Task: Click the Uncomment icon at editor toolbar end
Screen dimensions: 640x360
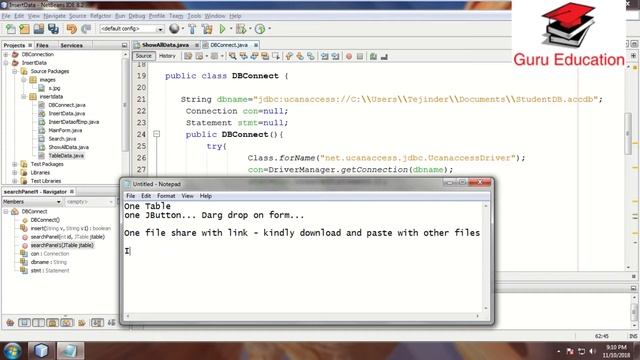Action: coord(384,56)
